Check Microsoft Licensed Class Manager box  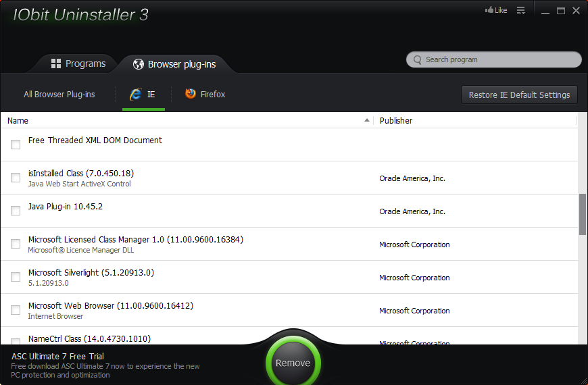pos(16,244)
